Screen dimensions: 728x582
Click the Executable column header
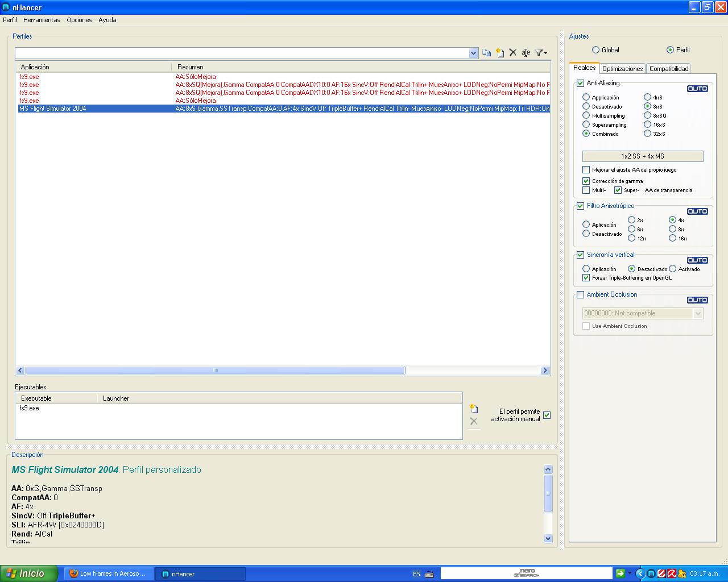point(56,398)
